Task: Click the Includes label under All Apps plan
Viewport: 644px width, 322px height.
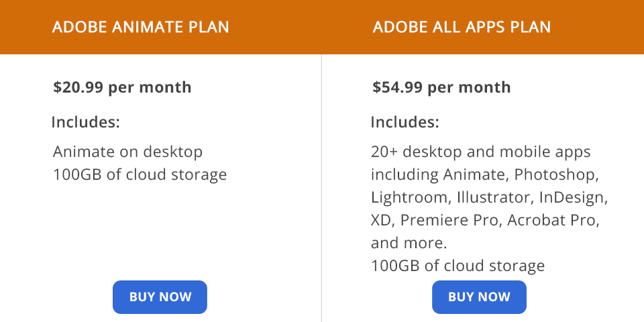Action: [x=405, y=123]
